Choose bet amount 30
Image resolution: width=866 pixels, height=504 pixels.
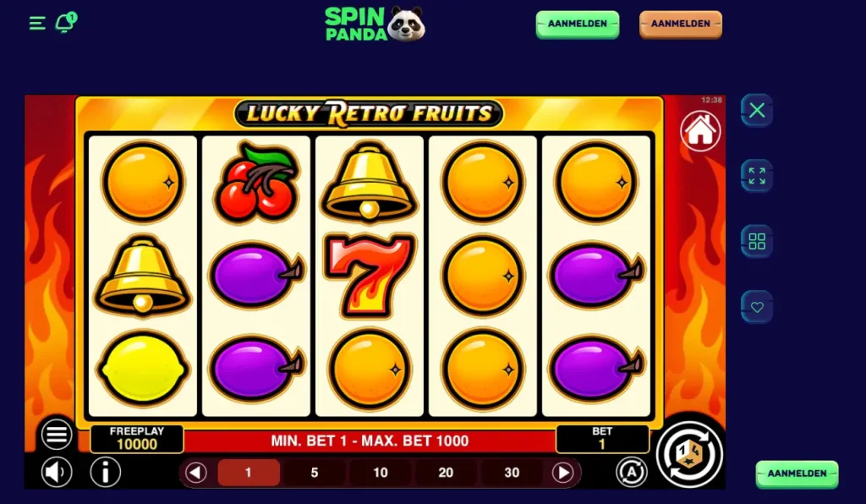point(512,473)
